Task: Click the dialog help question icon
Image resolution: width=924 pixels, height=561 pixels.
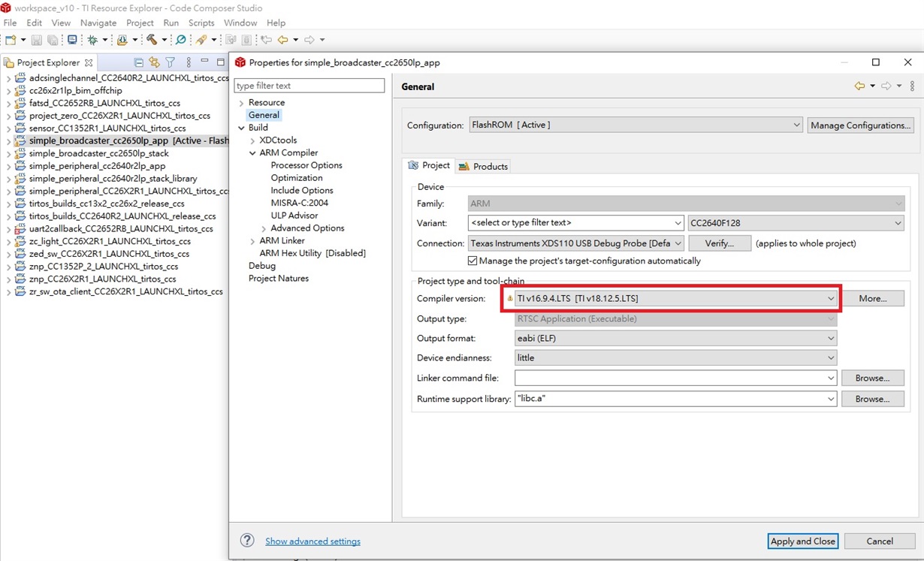Action: point(246,541)
